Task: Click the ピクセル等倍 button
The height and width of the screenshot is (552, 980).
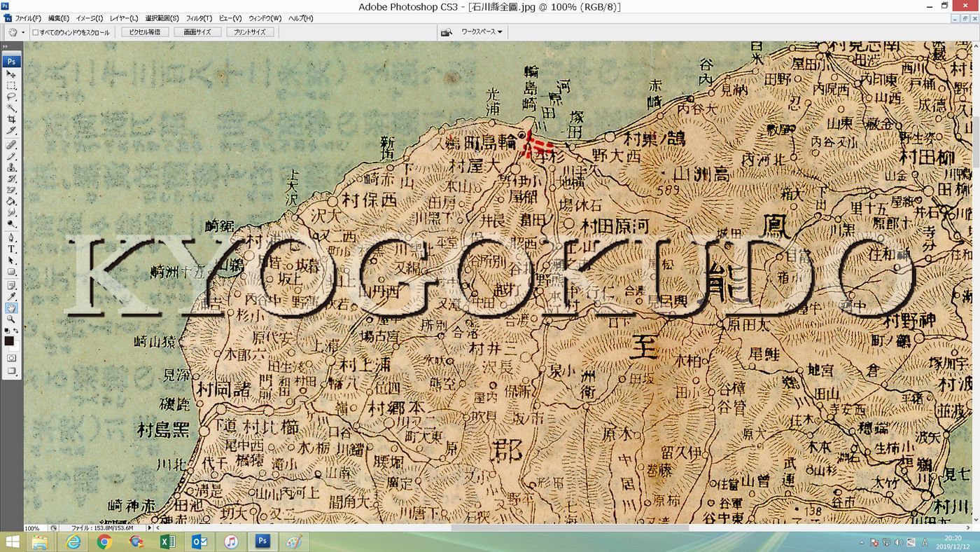Action: 145,32
